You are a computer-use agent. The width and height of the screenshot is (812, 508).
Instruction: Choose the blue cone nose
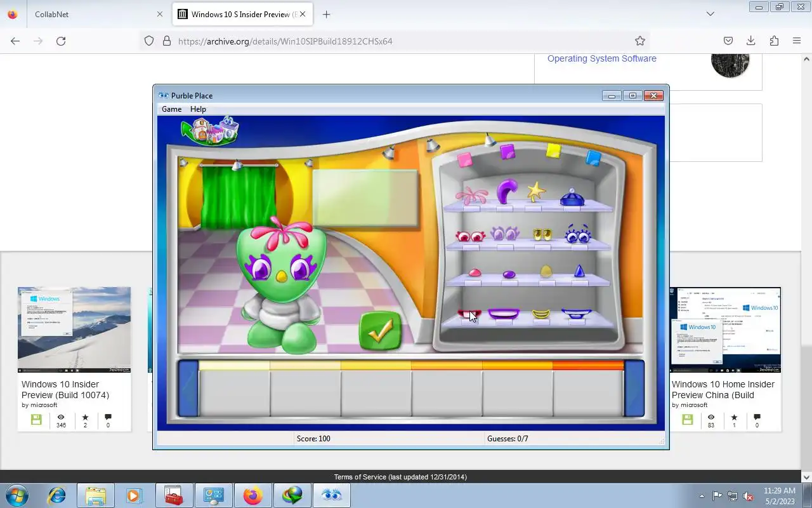pos(579,271)
